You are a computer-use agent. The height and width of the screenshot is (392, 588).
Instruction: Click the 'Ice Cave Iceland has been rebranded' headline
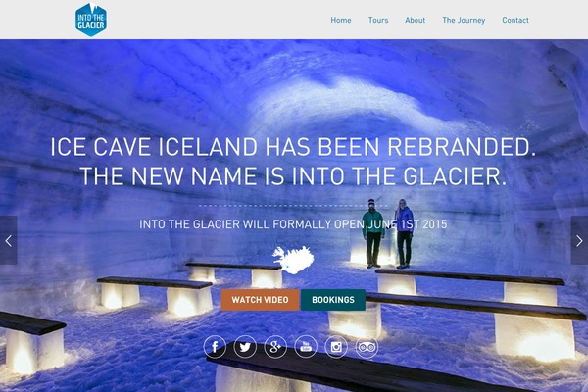coord(293,147)
